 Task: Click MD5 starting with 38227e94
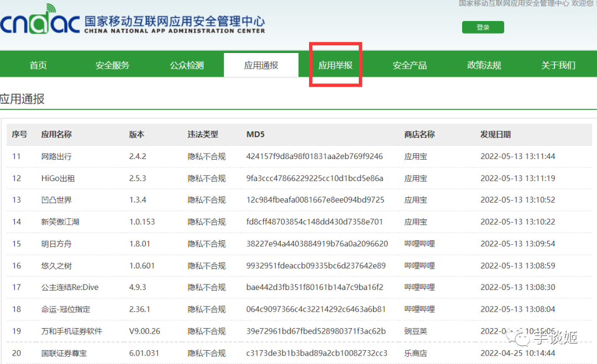pyautogui.click(x=317, y=244)
